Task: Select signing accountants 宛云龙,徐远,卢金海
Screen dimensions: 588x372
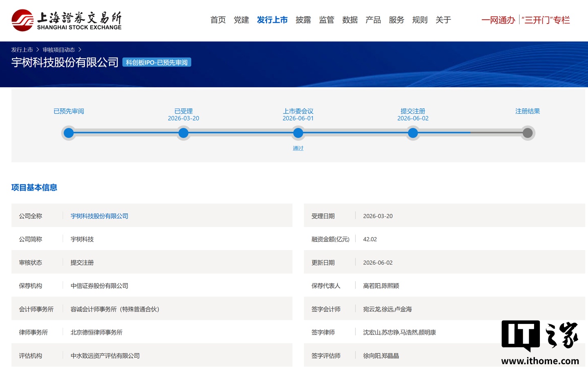Action: pyautogui.click(x=388, y=309)
